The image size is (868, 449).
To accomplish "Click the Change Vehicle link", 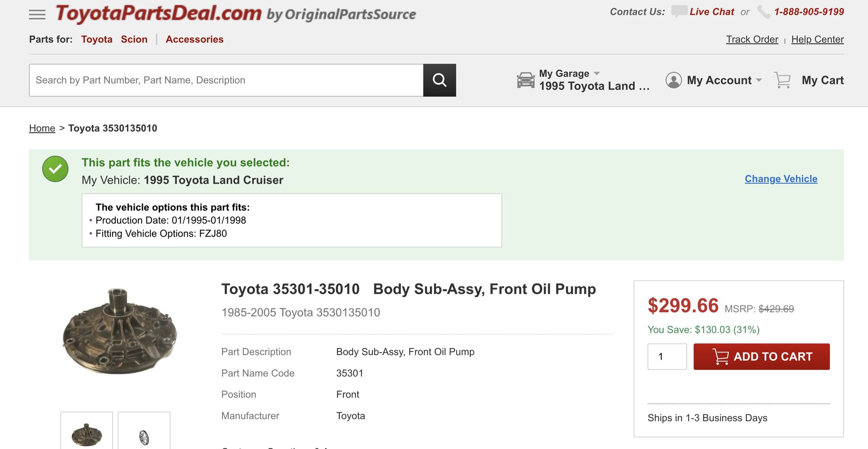I will (781, 179).
